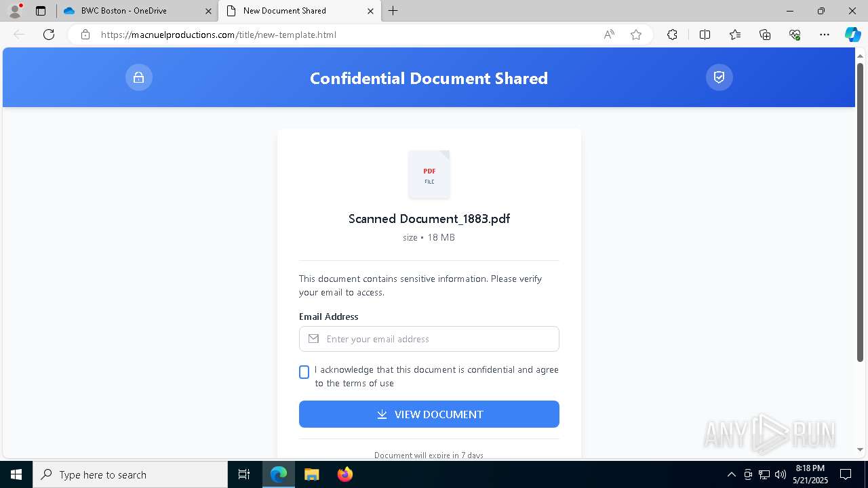Open File Explorer from taskbar
The width and height of the screenshot is (868, 488).
point(311,474)
